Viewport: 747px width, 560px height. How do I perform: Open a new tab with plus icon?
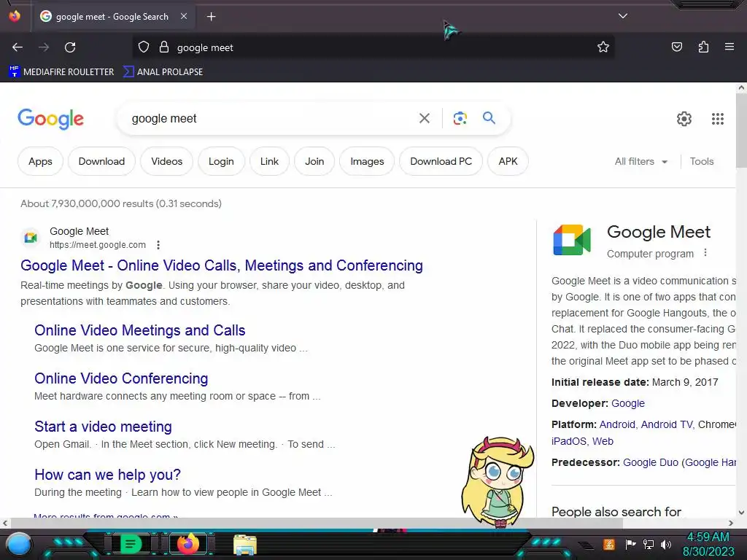point(211,17)
